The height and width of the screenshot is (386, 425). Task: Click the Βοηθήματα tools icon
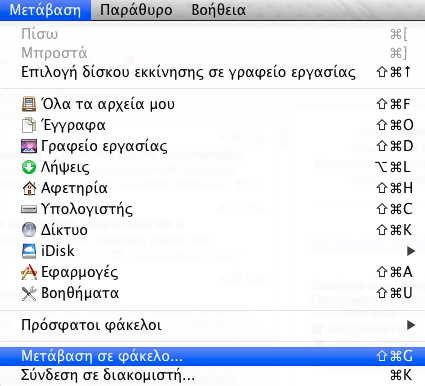(29, 293)
